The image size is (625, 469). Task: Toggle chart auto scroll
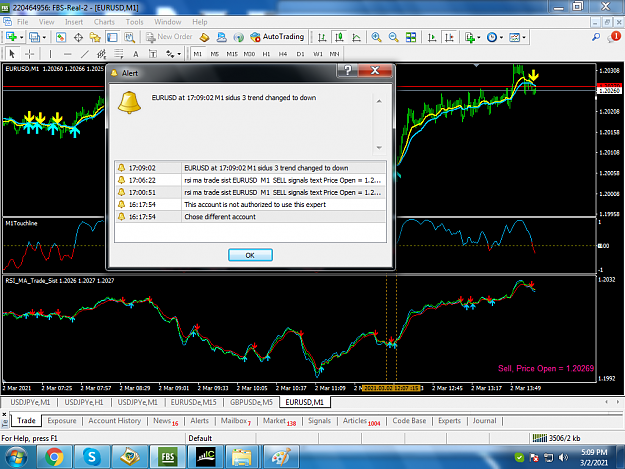point(432,37)
